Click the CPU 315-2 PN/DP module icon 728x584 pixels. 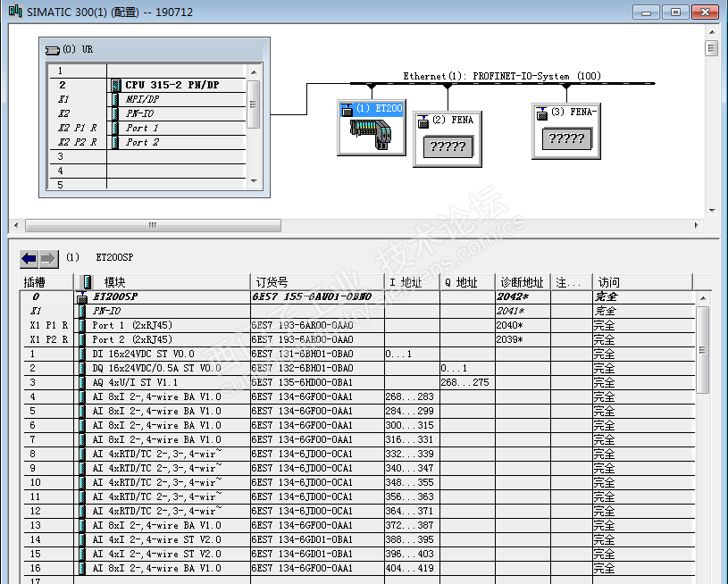click(x=115, y=85)
